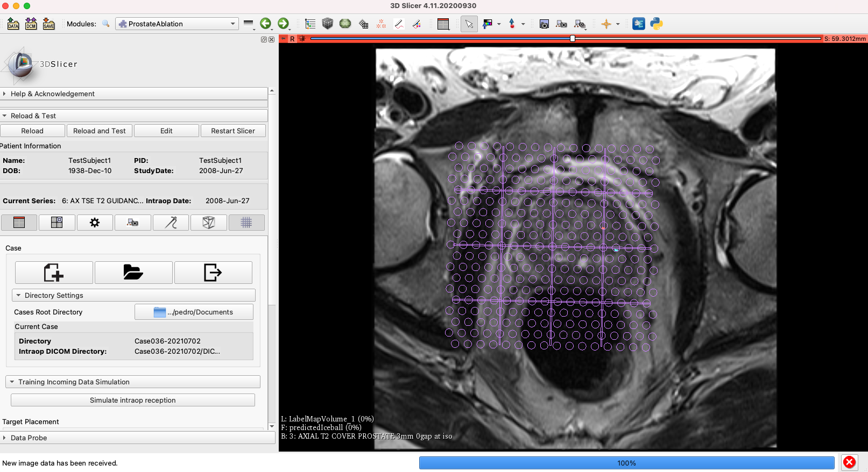Click the create new case icon
Screen dimensions: 868x472
54,273
